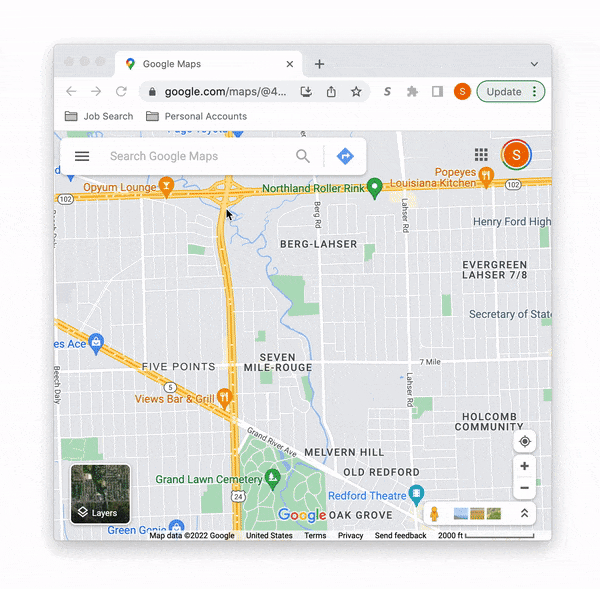
Task: Click the Ace shopping bag pin
Action: [96, 343]
